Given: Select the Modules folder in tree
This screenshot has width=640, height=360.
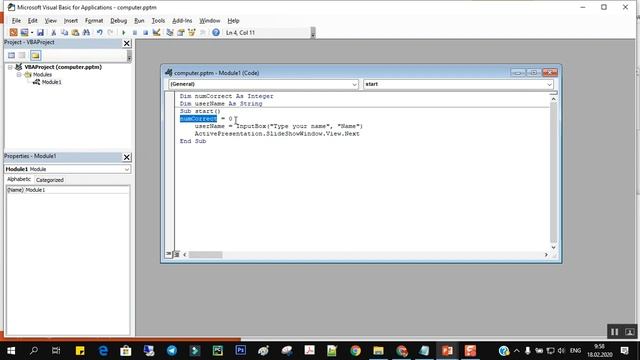Looking at the screenshot, I should coord(42,75).
